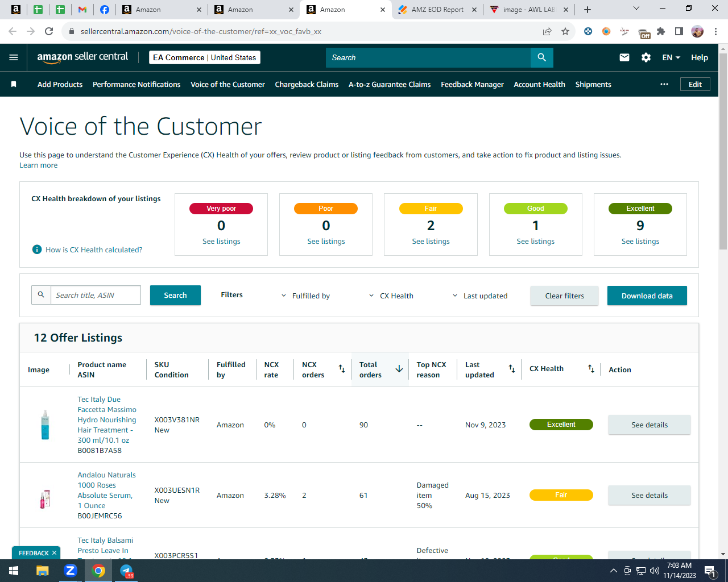The width and height of the screenshot is (728, 582).
Task: Open Zoom from the taskbar
Action: [71, 571]
